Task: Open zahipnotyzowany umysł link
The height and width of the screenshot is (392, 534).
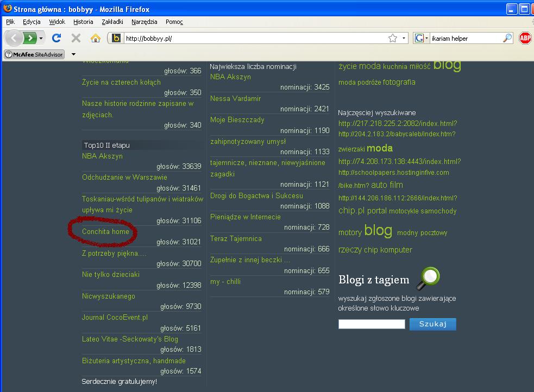Action: point(248,141)
